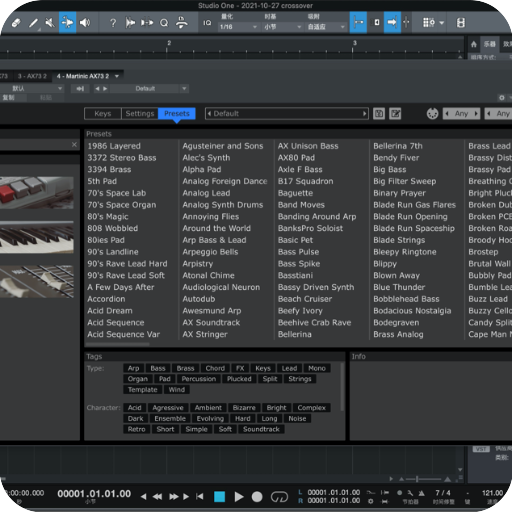
Task: Select the Mute tool
Action: point(50,23)
